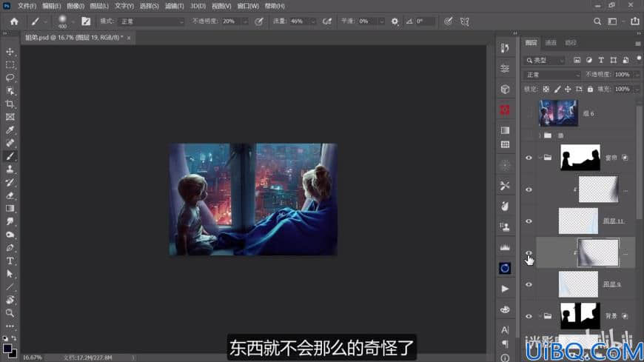Open the brush mode 正常 dropdown
The image size is (644, 362).
tap(151, 21)
